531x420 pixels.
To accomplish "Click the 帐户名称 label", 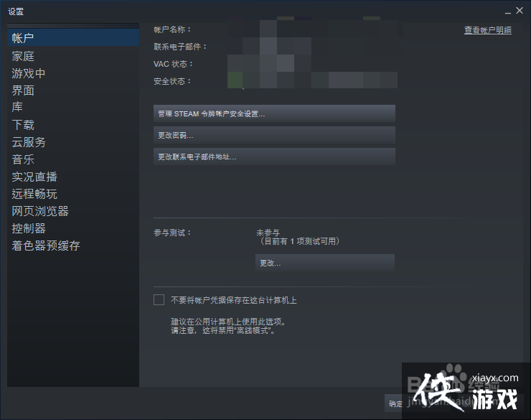I will [172, 29].
